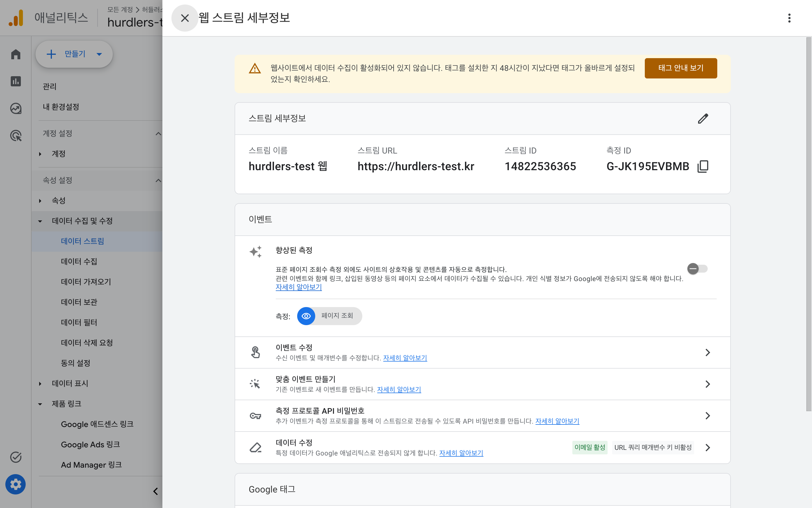The height and width of the screenshot is (508, 812).
Task: Click the Analytics logo icon
Action: click(16, 17)
